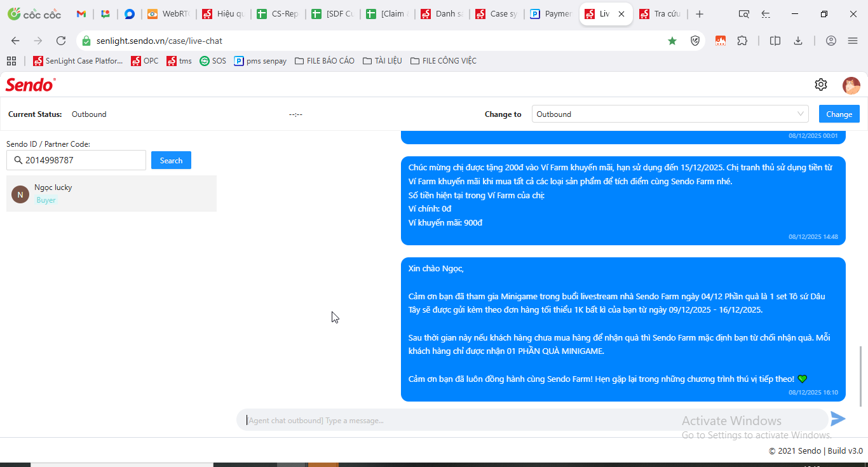Open the OPC bookmark
Image resolution: width=868 pixels, height=467 pixels.
(x=145, y=61)
